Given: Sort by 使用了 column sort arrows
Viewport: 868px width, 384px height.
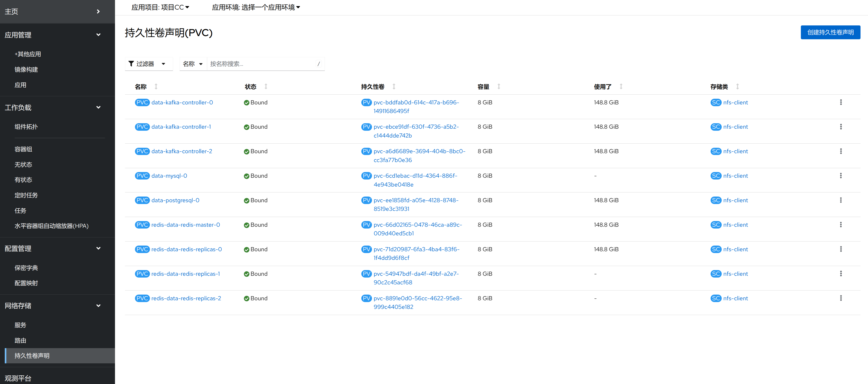Looking at the screenshot, I should coord(621,87).
